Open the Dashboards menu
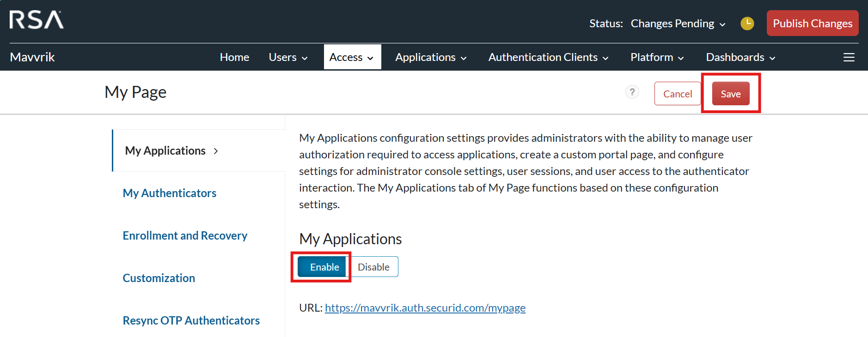This screenshot has height=337, width=868. 740,57
